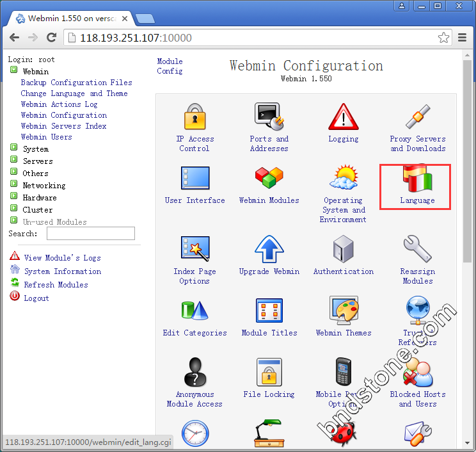This screenshot has height=452, width=476.
Task: Open a new browser tab
Action: pyautogui.click(x=145, y=19)
